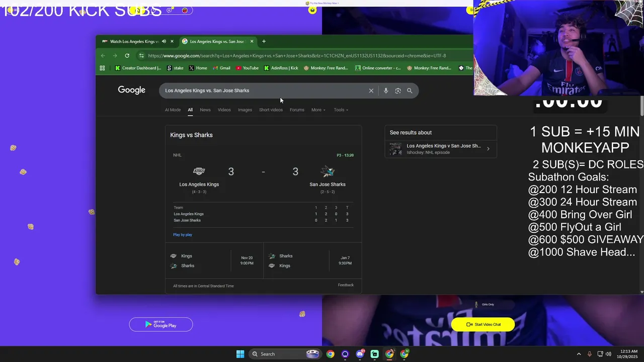Open the Windows Start menu
Image resolution: width=644 pixels, height=362 pixels.
[240, 354]
